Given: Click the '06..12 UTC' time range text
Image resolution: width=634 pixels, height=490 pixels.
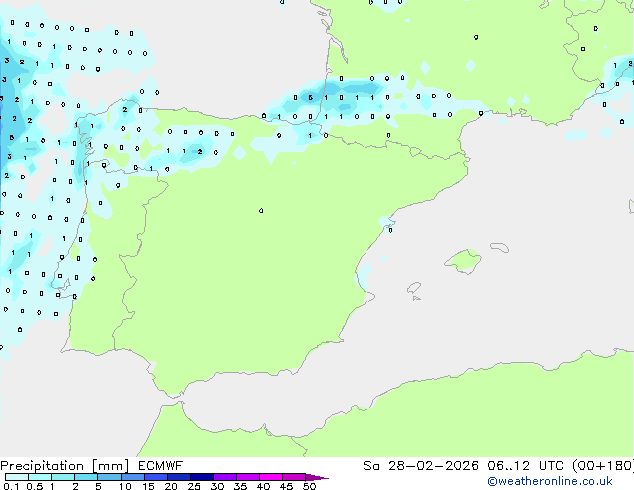Looking at the screenshot, I should tap(525, 466).
